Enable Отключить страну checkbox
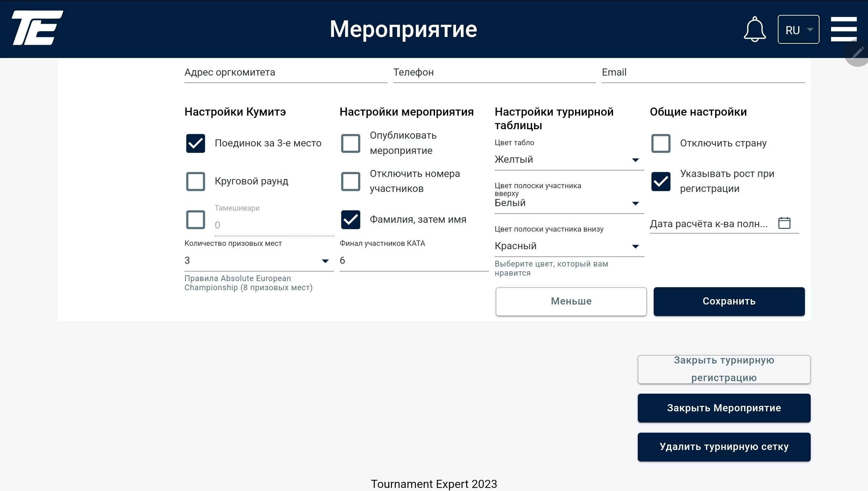Viewport: 868px width, 491px height. click(x=661, y=143)
